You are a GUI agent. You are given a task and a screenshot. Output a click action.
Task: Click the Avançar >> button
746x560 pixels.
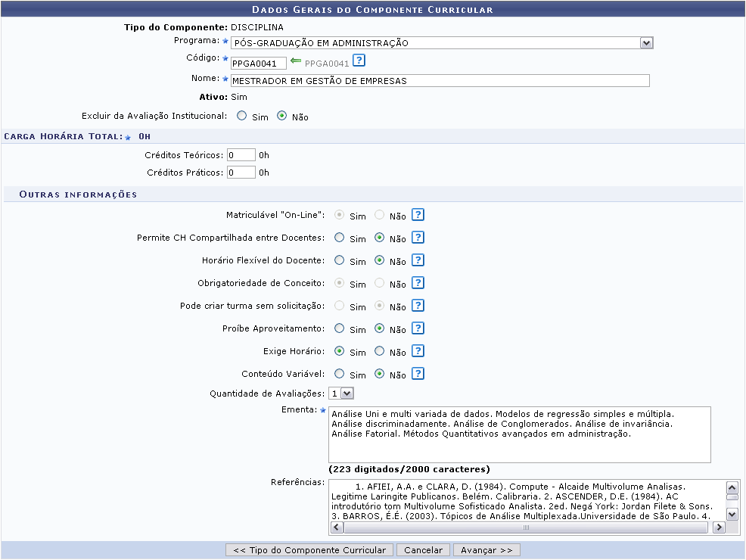click(486, 550)
